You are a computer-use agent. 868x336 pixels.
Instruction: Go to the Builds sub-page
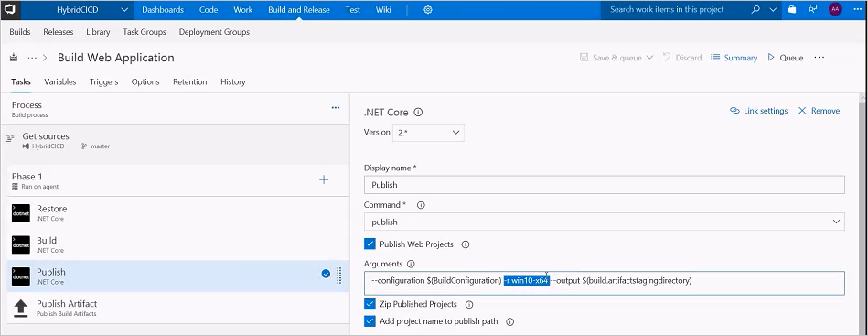click(x=20, y=32)
